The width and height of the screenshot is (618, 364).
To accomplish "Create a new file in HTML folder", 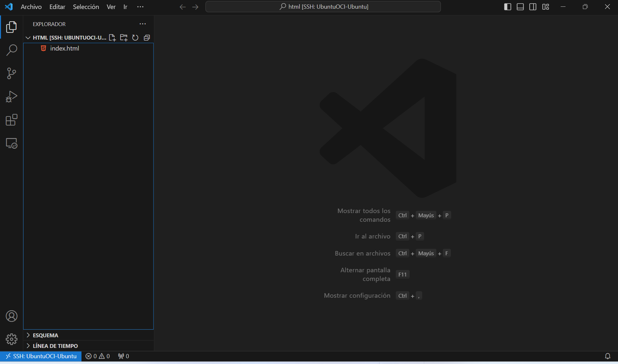I will click(x=112, y=38).
